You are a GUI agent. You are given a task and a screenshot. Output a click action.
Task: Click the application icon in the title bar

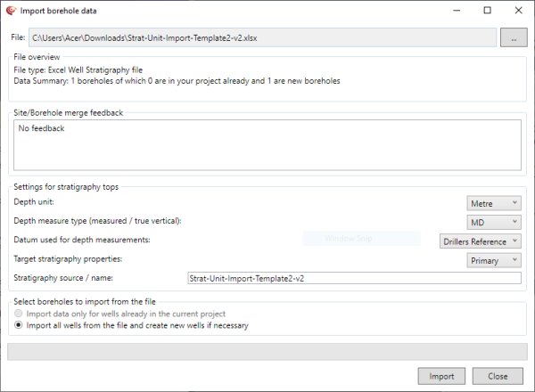10,11
